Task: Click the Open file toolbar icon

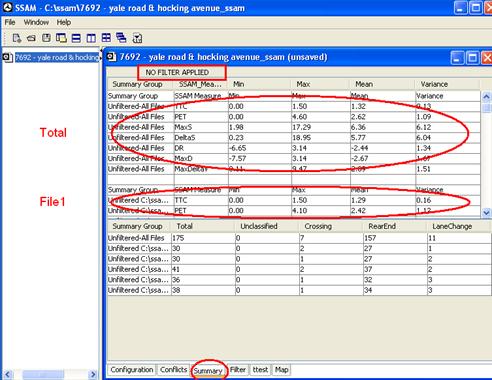Action: 31,38
